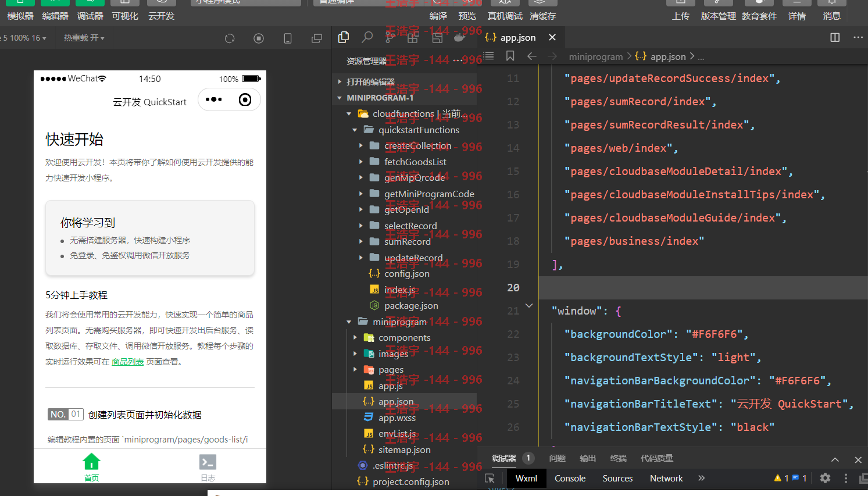
Task: Open explorer panel ellipsis menu
Action: pos(458,60)
